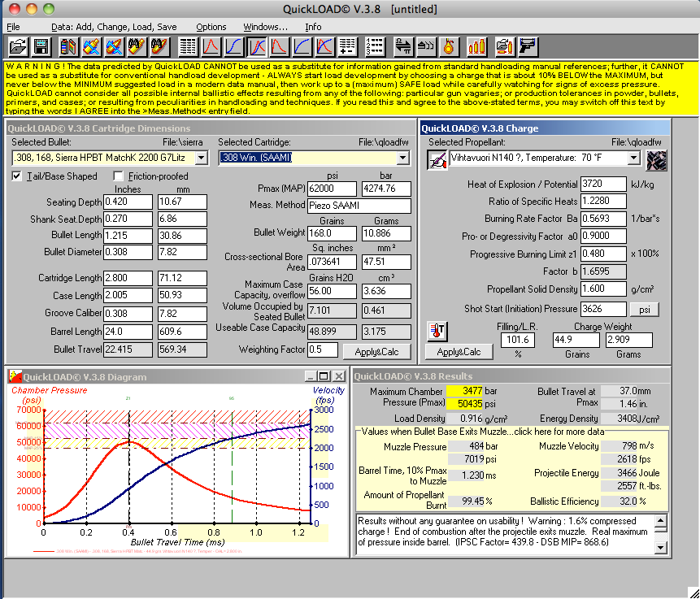Click the propellant picker icon left of Vihtavuori N140
Screen dimensions: 700x599
(437, 160)
